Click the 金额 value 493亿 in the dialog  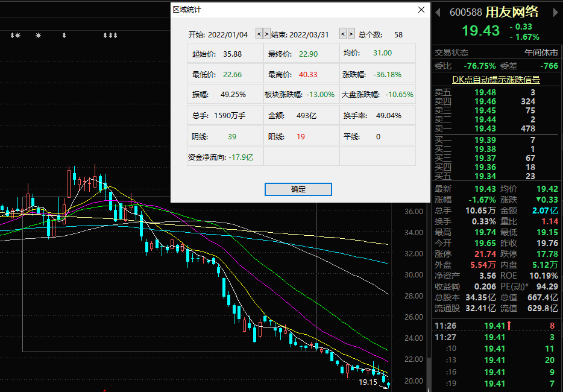[306, 116]
